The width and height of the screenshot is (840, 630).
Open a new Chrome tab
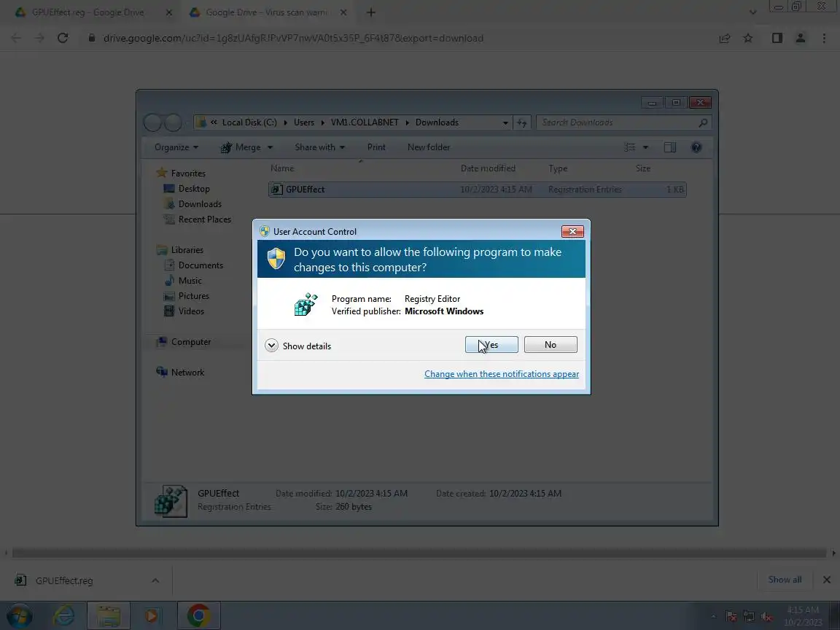(x=370, y=12)
